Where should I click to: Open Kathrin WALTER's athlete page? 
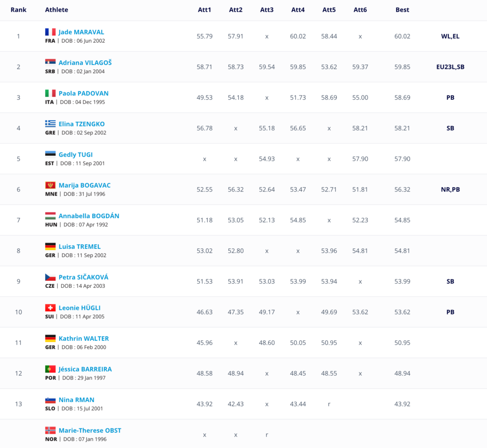pyautogui.click(x=84, y=338)
